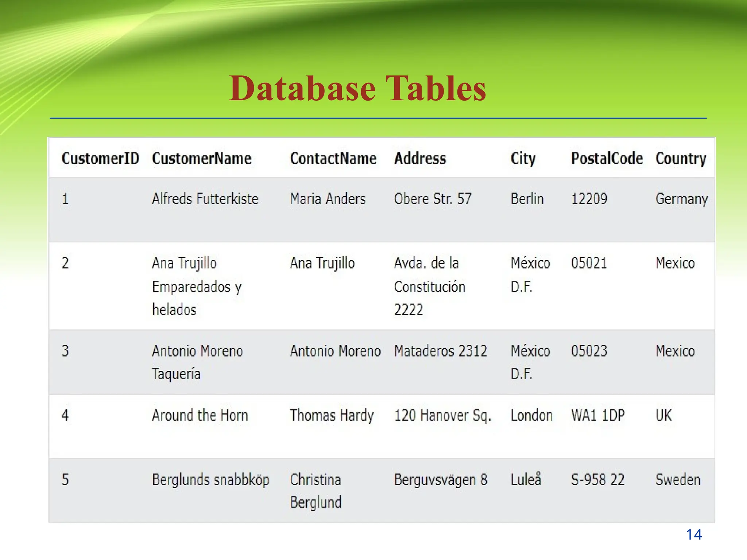Click the 'Berglunds snabbköp' cell
This screenshot has width=747, height=560.
click(210, 480)
